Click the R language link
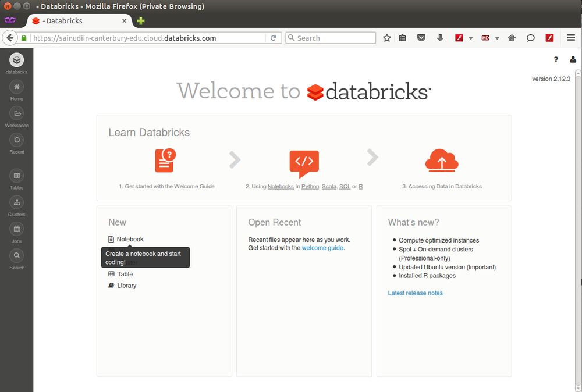The image size is (582, 392). (361, 187)
